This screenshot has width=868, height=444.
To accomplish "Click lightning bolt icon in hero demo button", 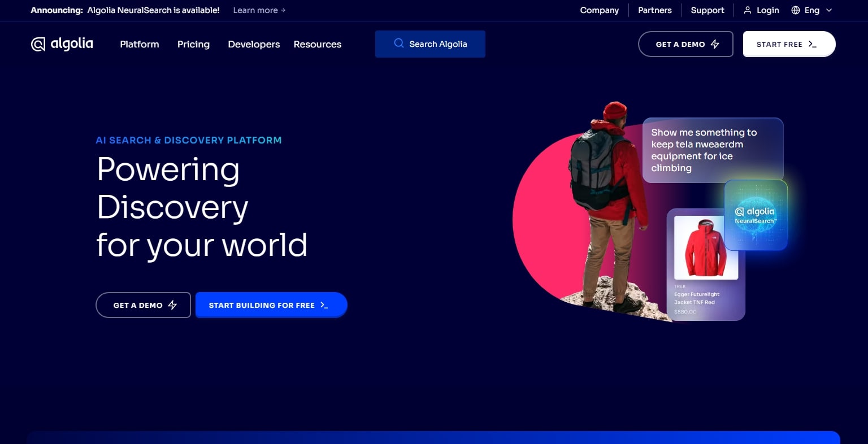I will 172,305.
